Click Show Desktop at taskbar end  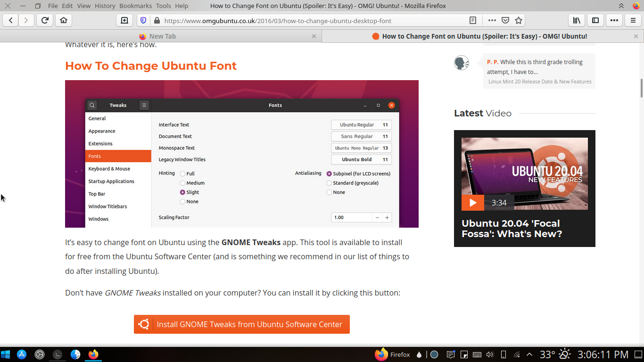coord(638,354)
